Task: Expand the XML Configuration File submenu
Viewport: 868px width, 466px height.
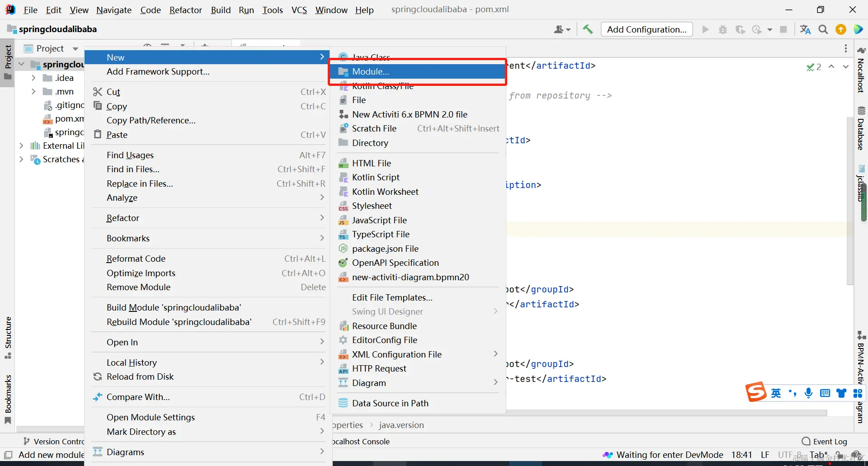Action: coord(418,354)
